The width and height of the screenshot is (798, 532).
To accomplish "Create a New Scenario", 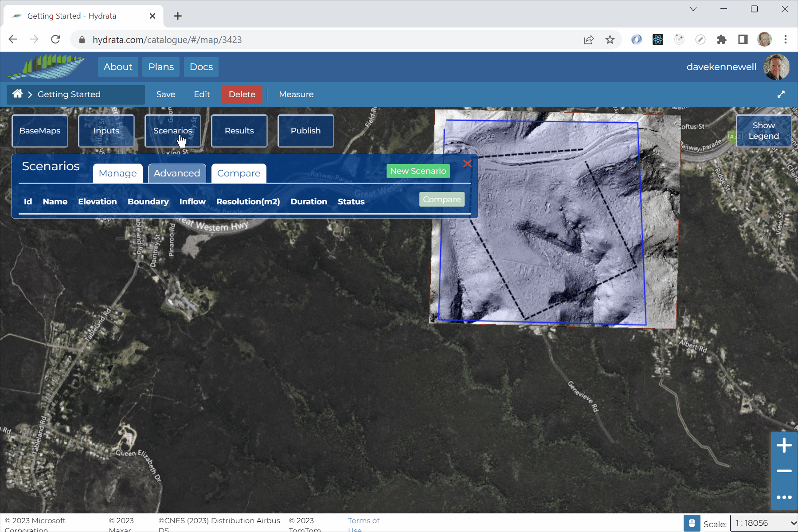I will click(x=418, y=171).
